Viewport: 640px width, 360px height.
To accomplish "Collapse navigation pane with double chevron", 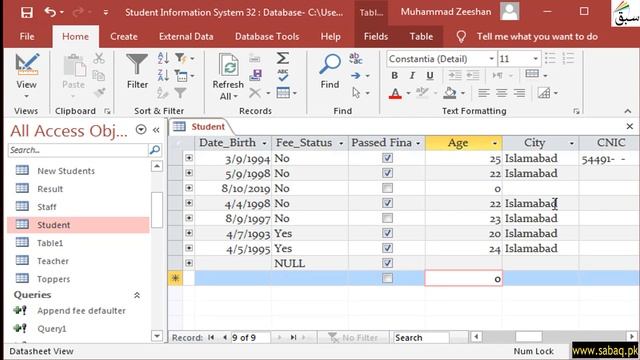I will click(x=156, y=130).
